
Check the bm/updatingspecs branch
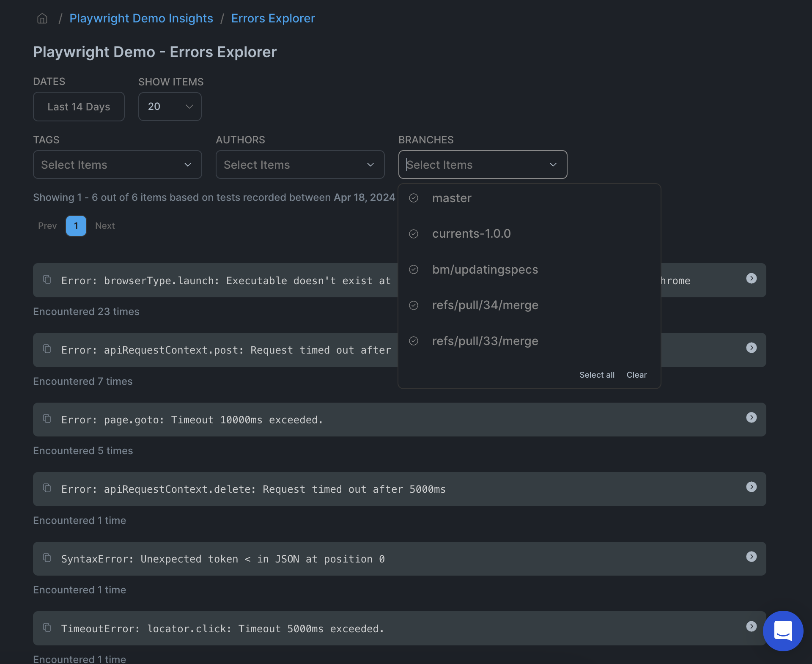[x=414, y=269]
